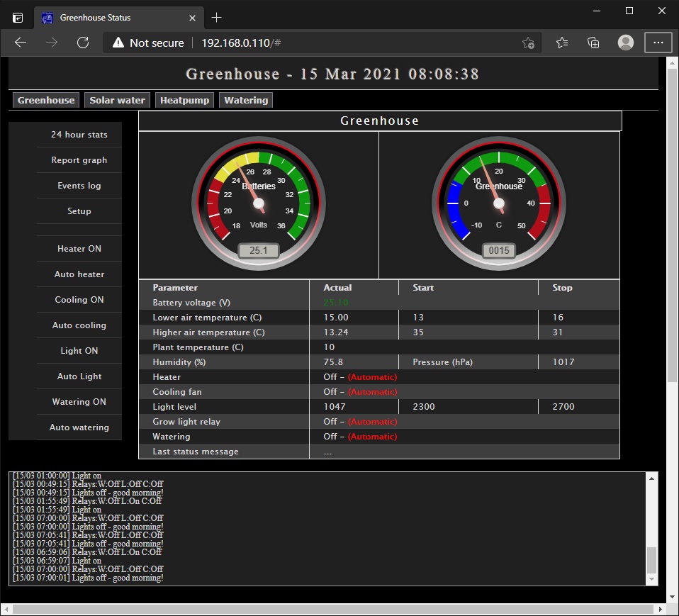Open the Heatpump tab
The width and height of the screenshot is (679, 616).
tap(184, 100)
